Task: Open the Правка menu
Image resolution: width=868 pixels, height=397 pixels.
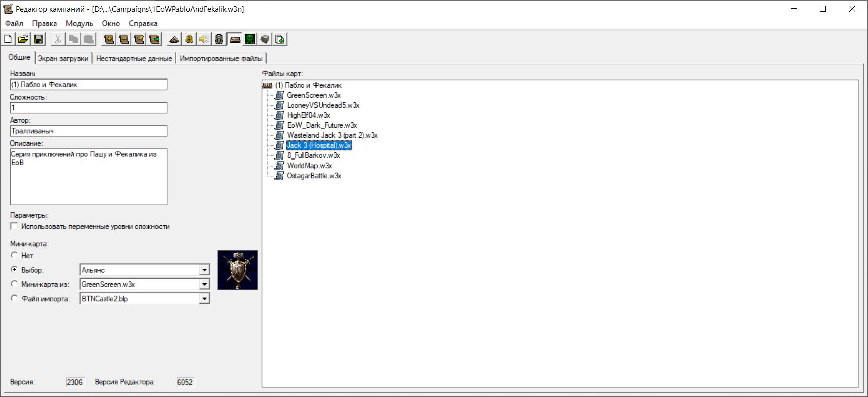Action: coord(44,23)
